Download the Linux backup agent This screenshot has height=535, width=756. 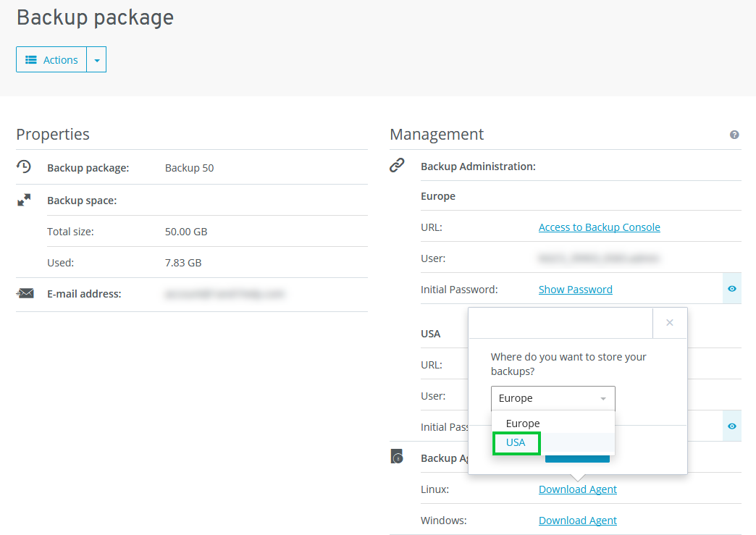pyautogui.click(x=577, y=489)
